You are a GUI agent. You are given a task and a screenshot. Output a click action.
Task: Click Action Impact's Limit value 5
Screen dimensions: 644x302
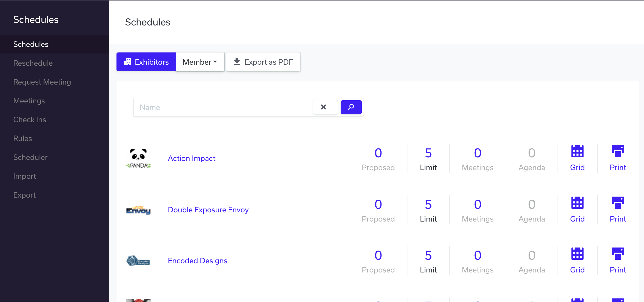pyautogui.click(x=428, y=153)
